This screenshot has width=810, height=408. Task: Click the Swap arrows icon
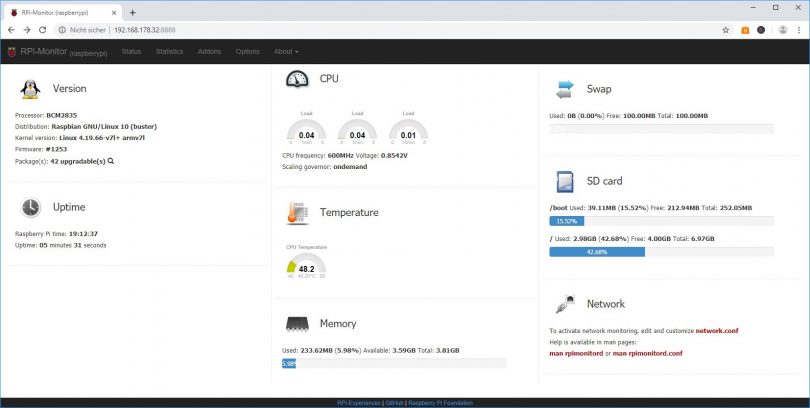tap(565, 89)
